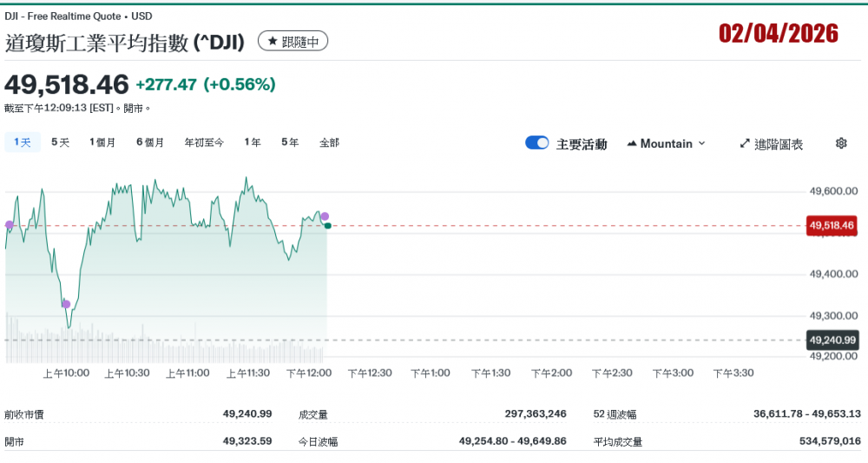Open chart settings gear icon
This screenshot has width=868, height=463.
coord(840,143)
